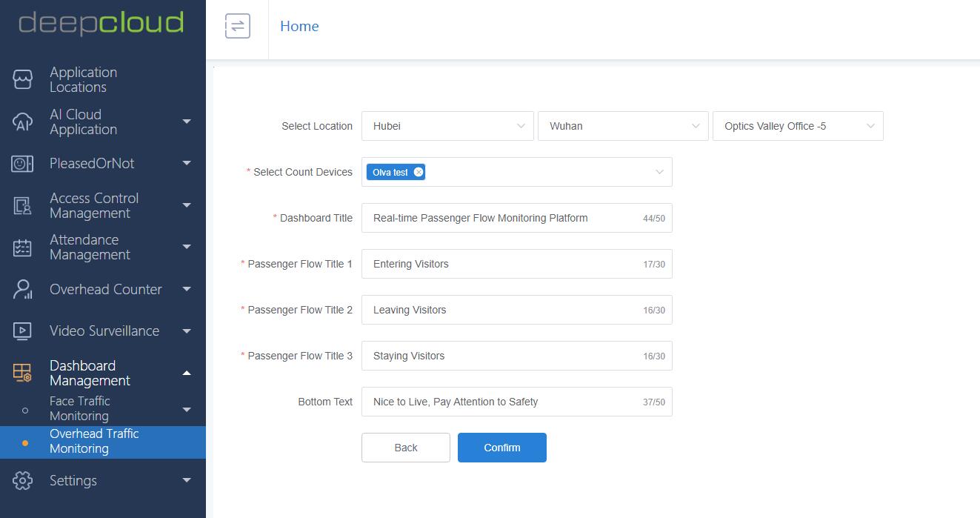Click the AI Cloud Application icon
980x518 pixels.
pyautogui.click(x=23, y=122)
